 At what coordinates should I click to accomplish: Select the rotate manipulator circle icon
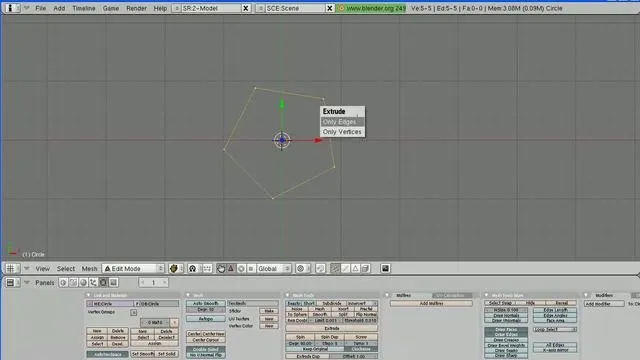pos(241,269)
